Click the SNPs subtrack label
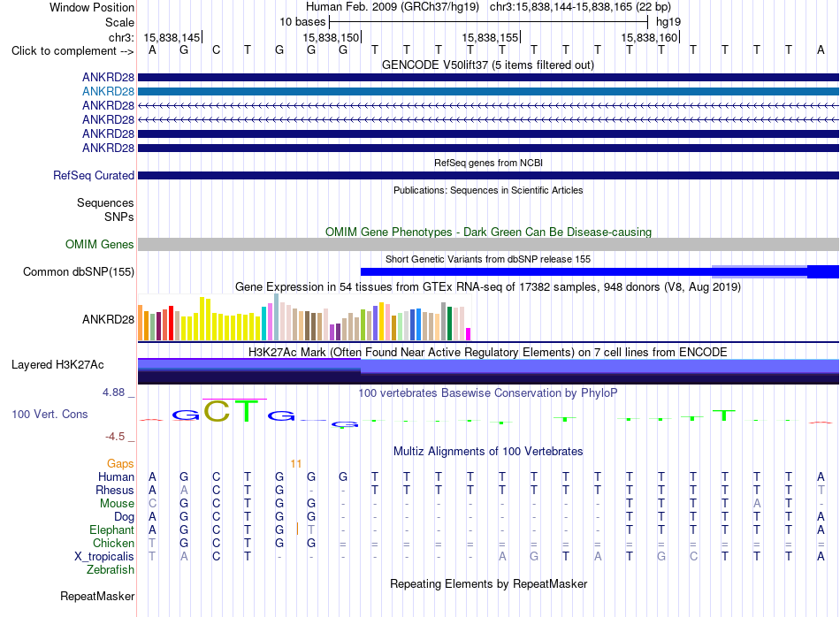This screenshot has width=840, height=617. (119, 217)
